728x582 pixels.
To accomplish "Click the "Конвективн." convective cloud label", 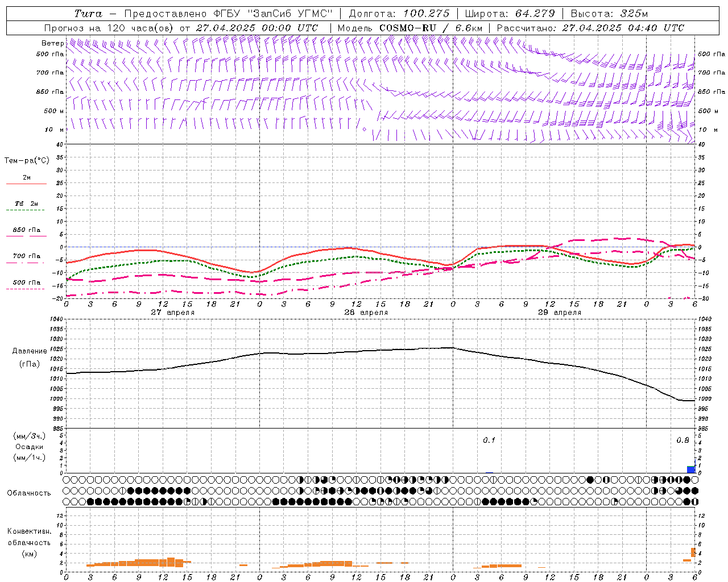I will 29,531.
